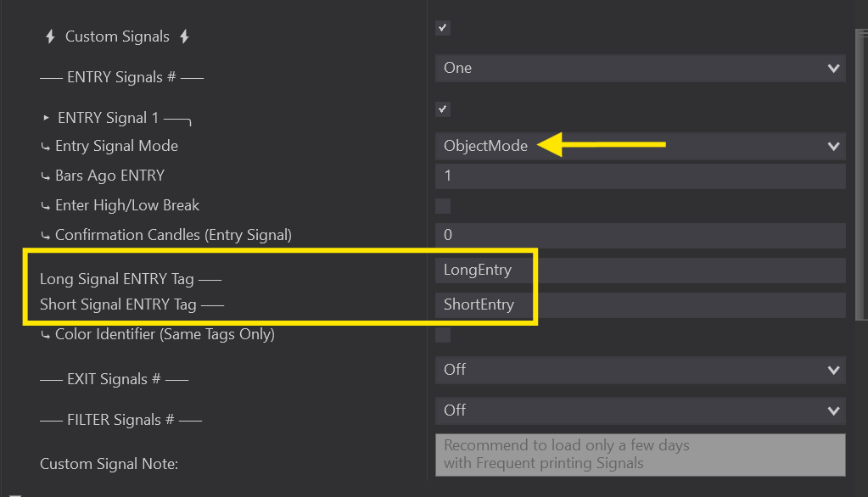
Task: Enable the Enter High/Low Break checkbox
Action: [x=443, y=206]
